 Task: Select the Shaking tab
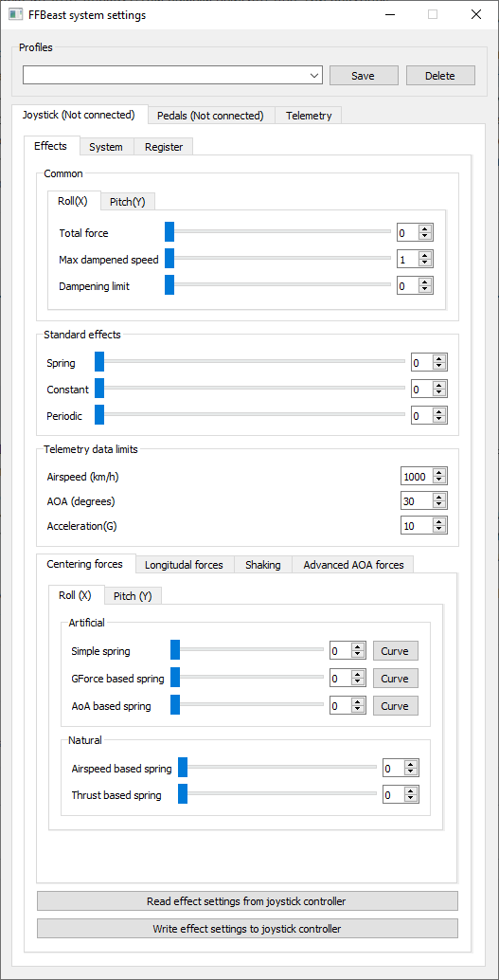[x=262, y=564]
